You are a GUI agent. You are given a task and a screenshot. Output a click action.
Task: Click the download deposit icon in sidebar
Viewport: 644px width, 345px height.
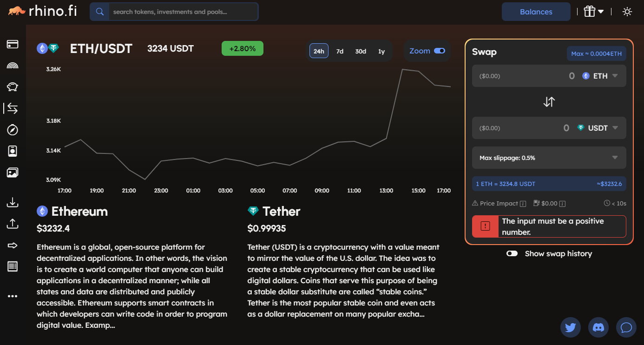coord(13,202)
